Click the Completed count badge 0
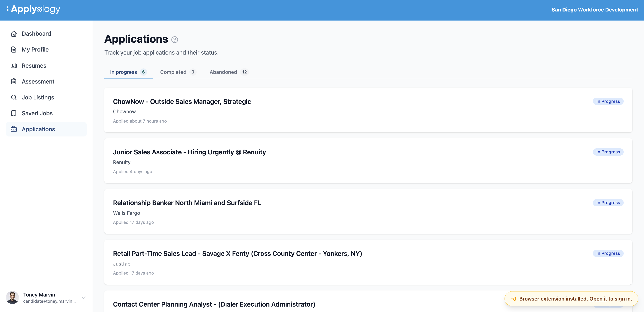Image resolution: width=644 pixels, height=312 pixels. pos(193,72)
